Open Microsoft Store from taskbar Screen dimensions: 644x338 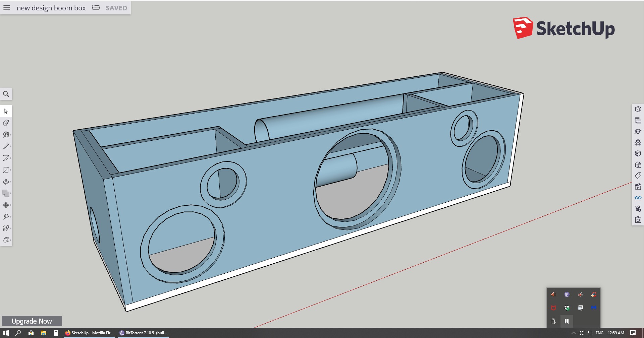(x=31, y=333)
